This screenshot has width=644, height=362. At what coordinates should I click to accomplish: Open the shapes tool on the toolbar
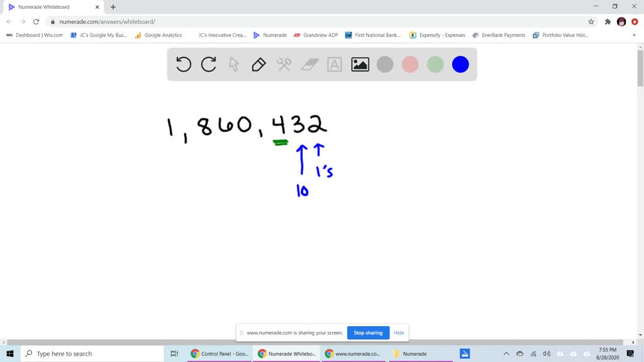(284, 64)
